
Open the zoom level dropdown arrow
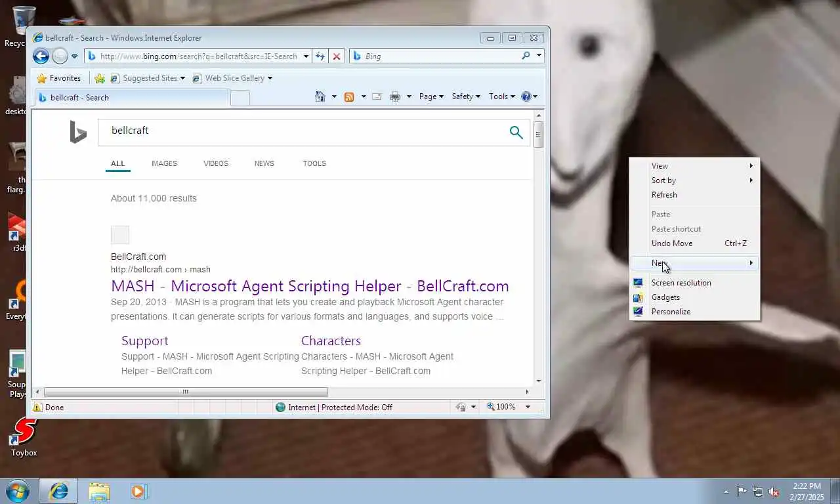(x=528, y=407)
